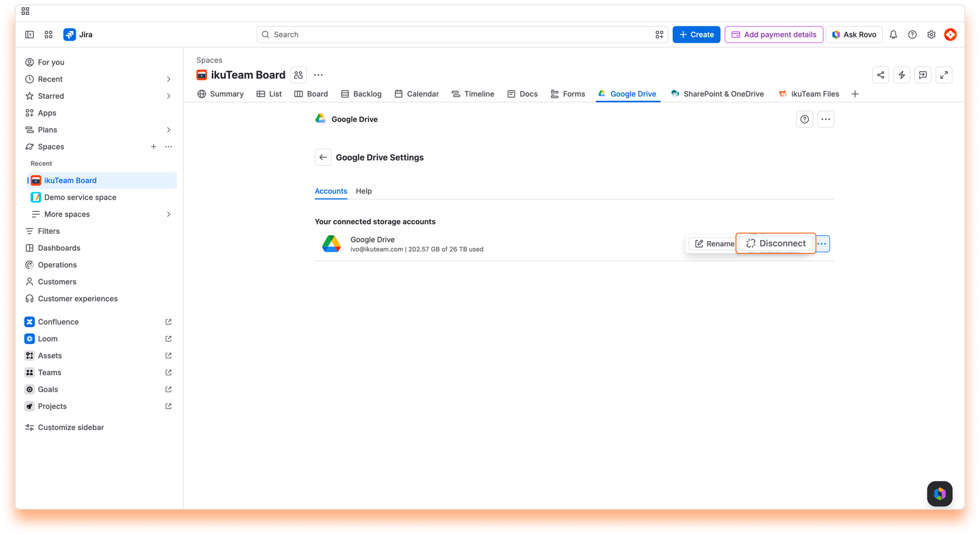980x535 pixels.
Task: Switch to the Forms tab
Action: 568,94
